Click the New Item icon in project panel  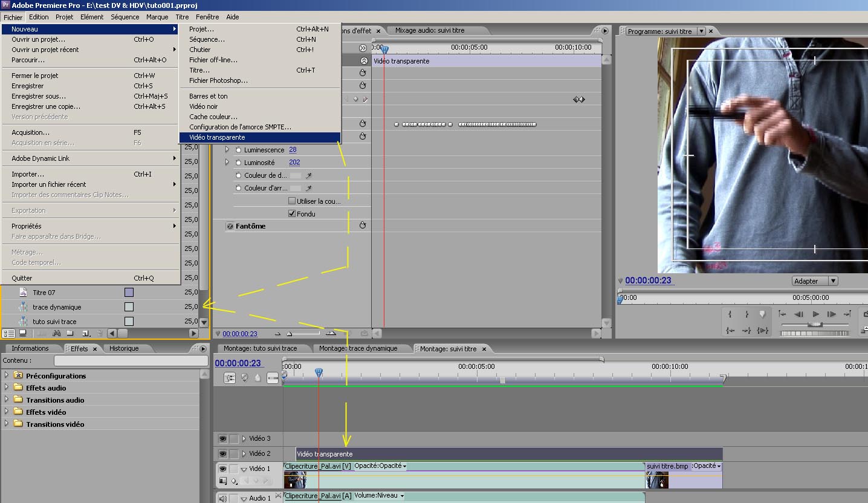pos(85,333)
